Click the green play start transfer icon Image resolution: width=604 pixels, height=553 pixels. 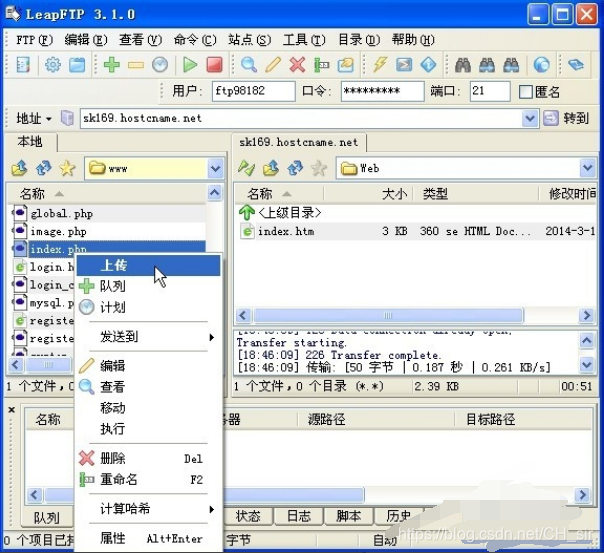[x=190, y=65]
